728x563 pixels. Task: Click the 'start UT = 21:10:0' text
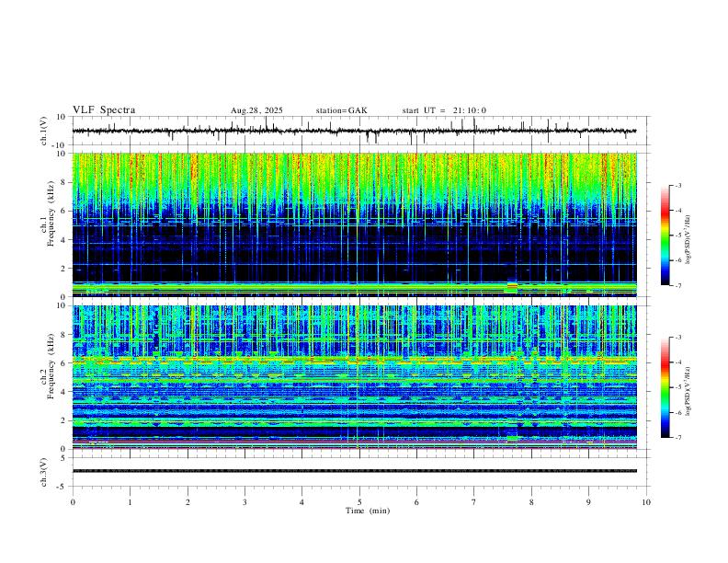coord(444,110)
